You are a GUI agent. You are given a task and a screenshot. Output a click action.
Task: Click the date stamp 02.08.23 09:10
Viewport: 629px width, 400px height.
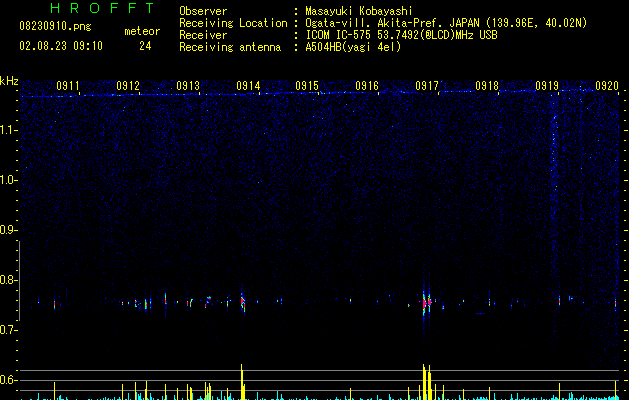[61, 46]
